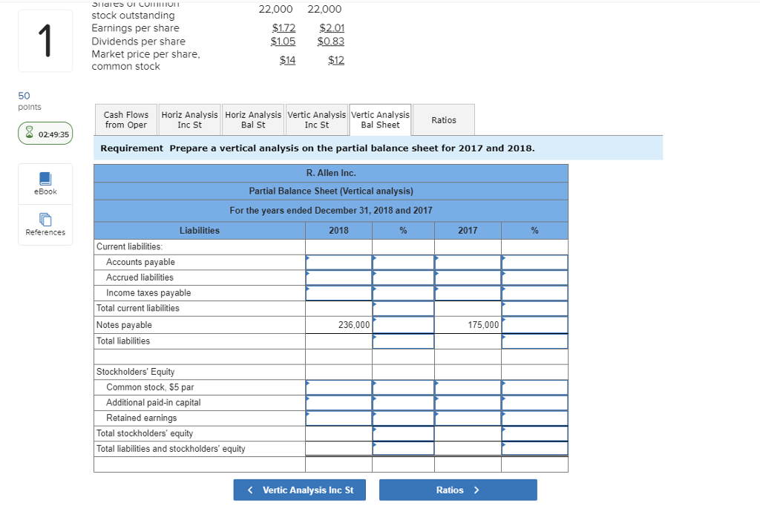Check the countdown timer display
Viewport: 760px width, 532px height.
click(x=45, y=133)
